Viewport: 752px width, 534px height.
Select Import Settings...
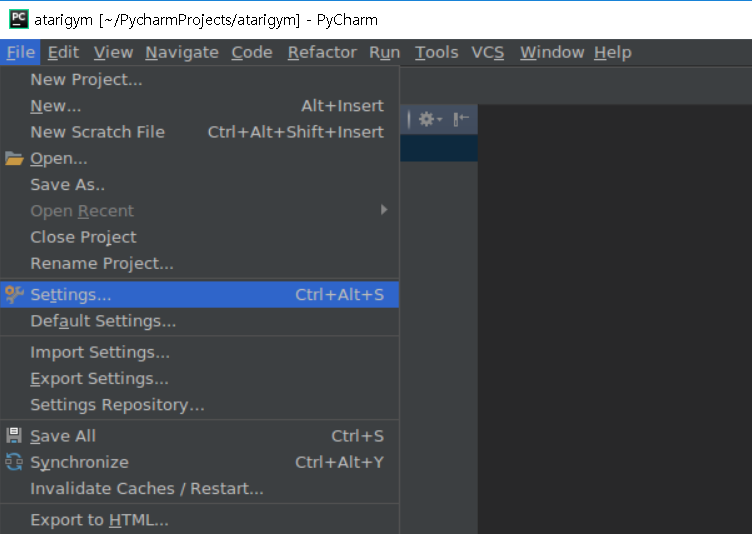pyautogui.click(x=200, y=352)
